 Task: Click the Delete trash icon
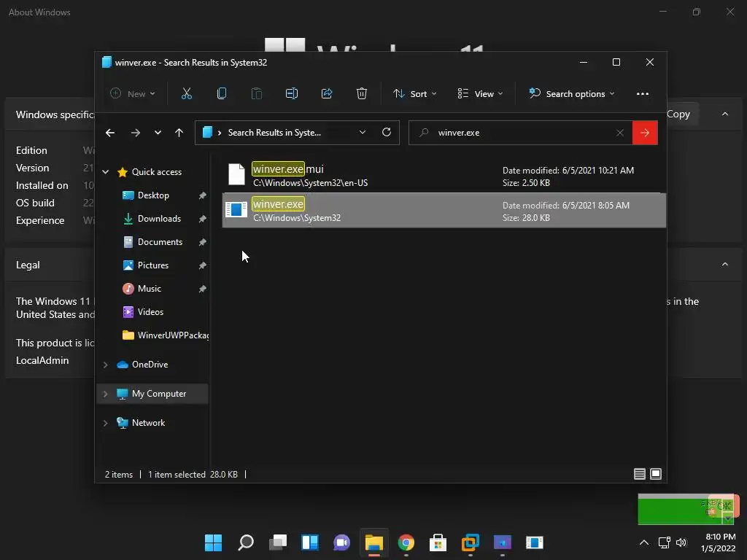pyautogui.click(x=362, y=94)
